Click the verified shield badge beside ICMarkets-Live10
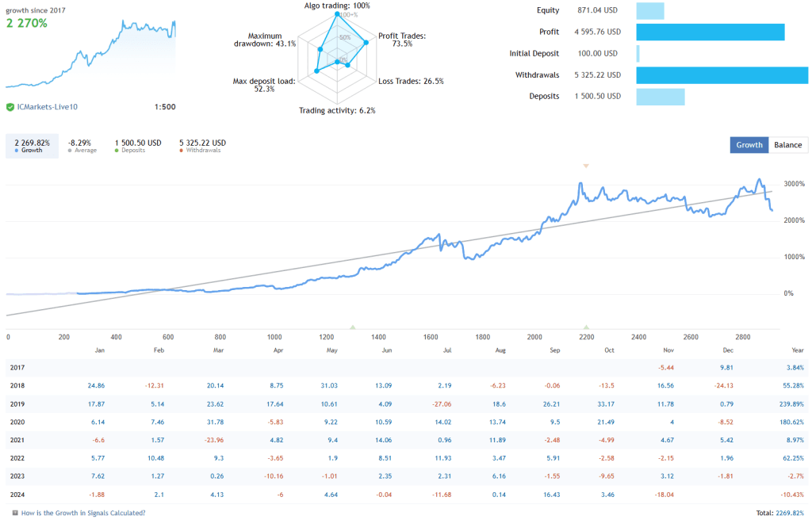 point(11,105)
